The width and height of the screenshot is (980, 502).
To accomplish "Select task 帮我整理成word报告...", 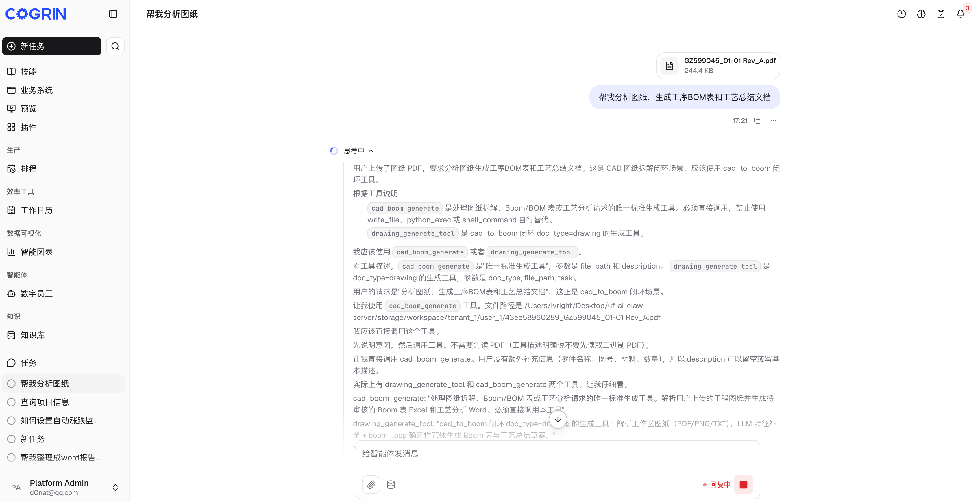I will (63, 458).
